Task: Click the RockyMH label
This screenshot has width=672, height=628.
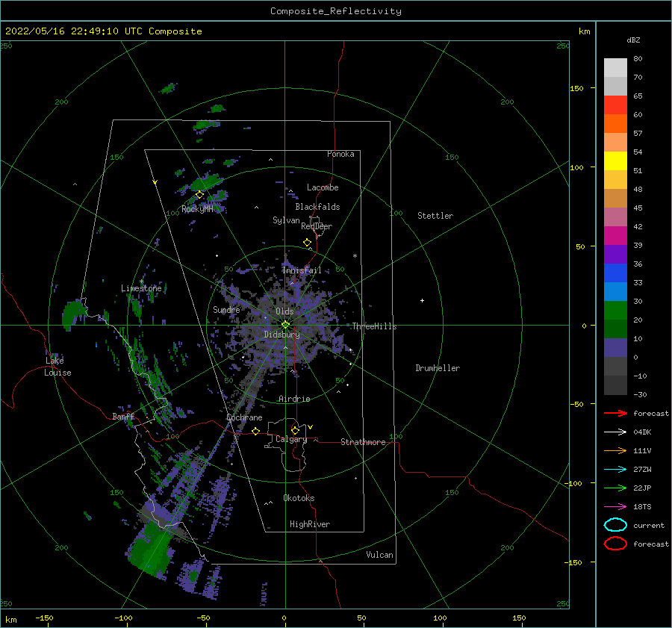Action: (197, 209)
